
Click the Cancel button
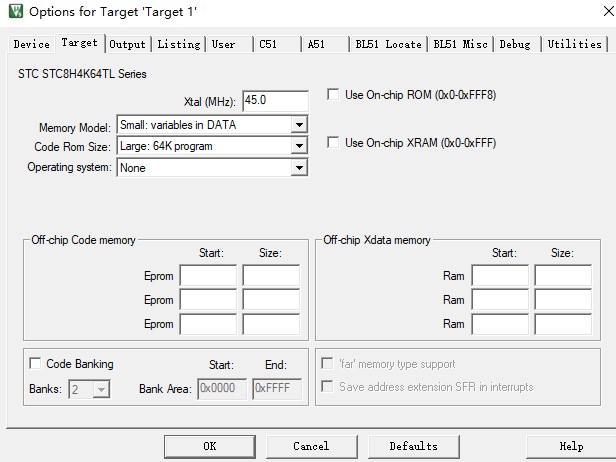pos(312,446)
